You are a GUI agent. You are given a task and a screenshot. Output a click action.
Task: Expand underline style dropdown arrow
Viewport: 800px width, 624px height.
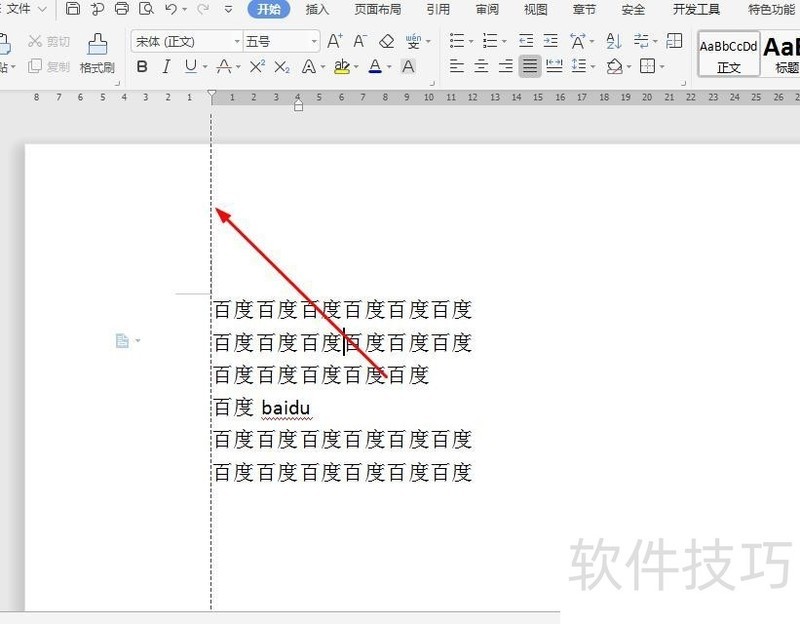pos(205,67)
